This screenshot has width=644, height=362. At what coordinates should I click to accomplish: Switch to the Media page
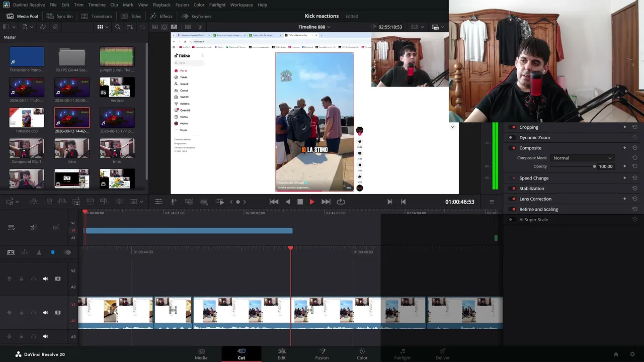[201, 354]
